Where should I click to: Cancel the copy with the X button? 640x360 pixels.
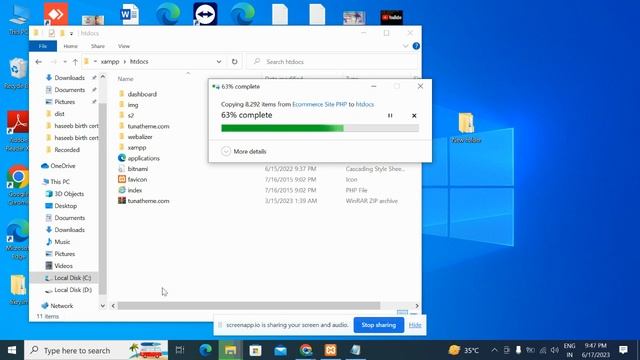coord(414,116)
